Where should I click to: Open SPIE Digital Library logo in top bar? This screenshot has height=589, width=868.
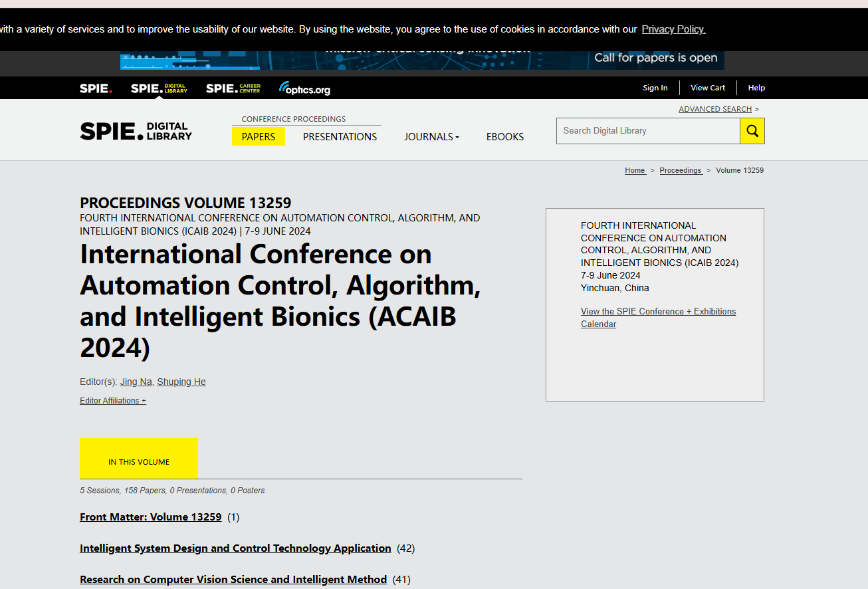[159, 88]
